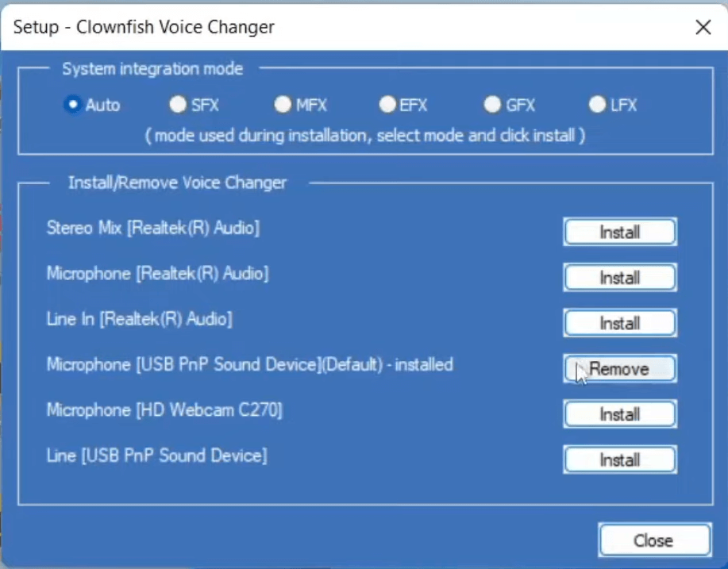The height and width of the screenshot is (569, 728).
Task: Choose SFX system integration mode
Action: click(178, 105)
